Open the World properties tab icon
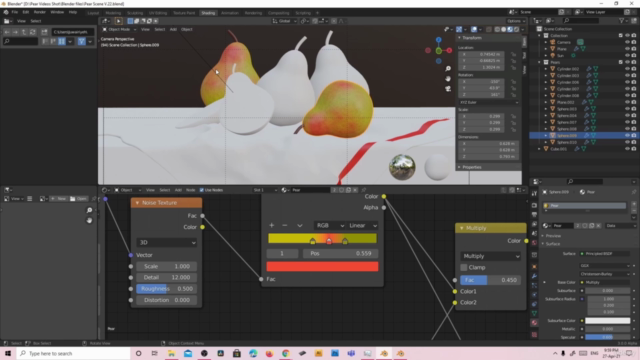640x360 pixels. (x=534, y=243)
